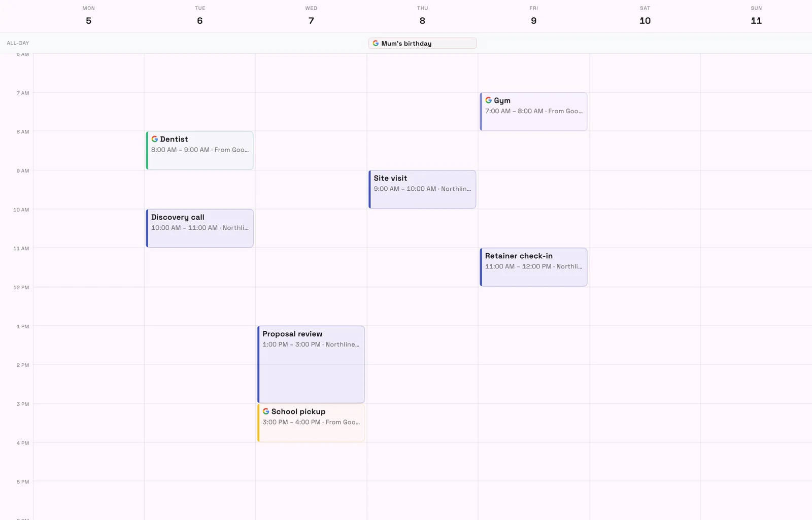Select Saturday 10 day header
This screenshot has width=812, height=520.
[645, 16]
